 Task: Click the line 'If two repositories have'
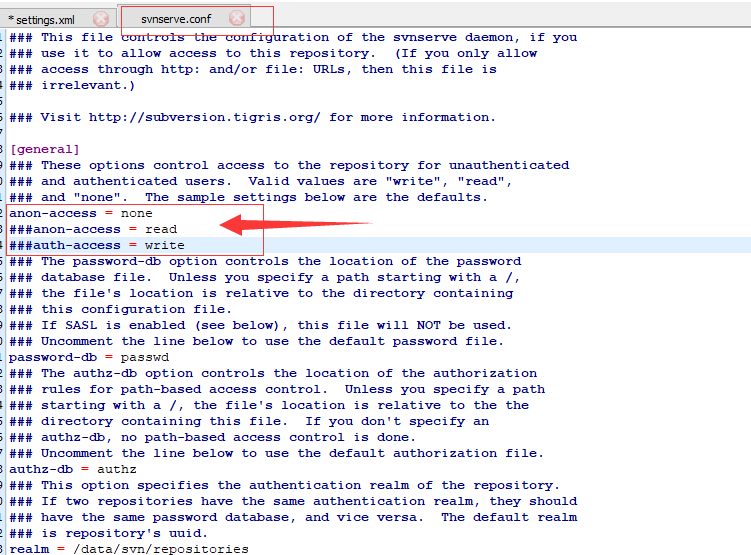click(293, 501)
